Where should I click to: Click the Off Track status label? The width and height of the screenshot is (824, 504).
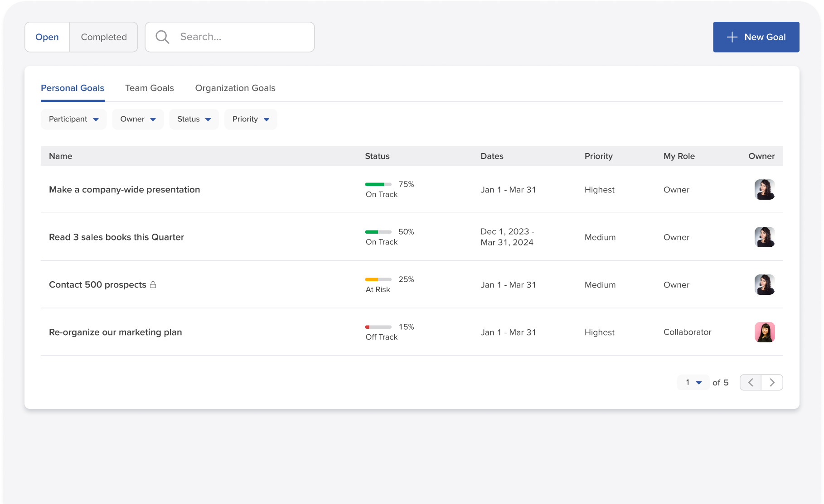click(x=381, y=337)
